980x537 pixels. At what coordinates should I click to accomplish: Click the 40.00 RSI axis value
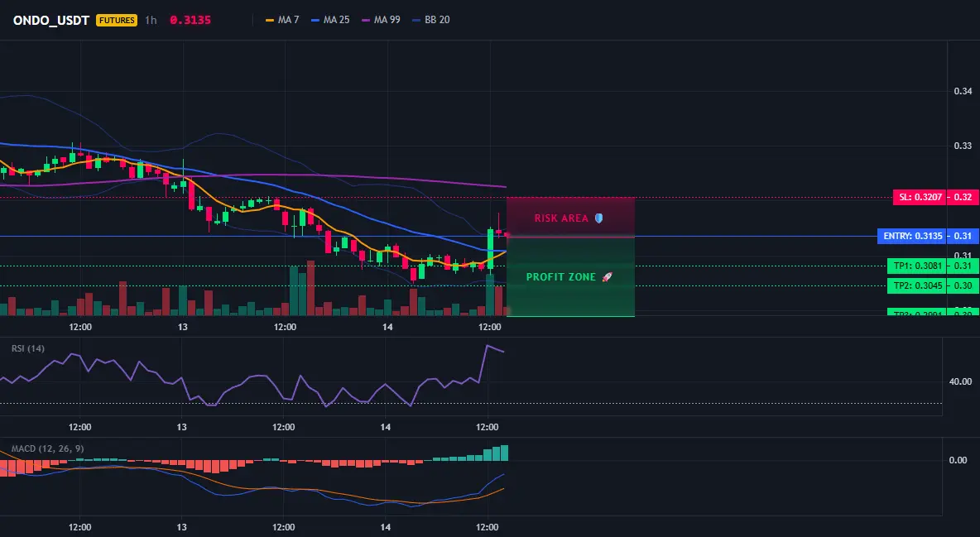click(x=961, y=381)
